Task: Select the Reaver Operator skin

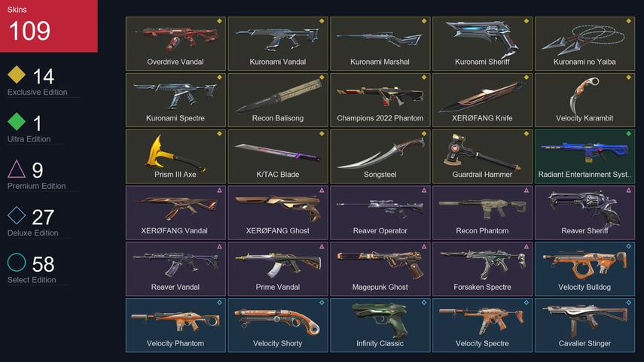Action: tap(380, 212)
